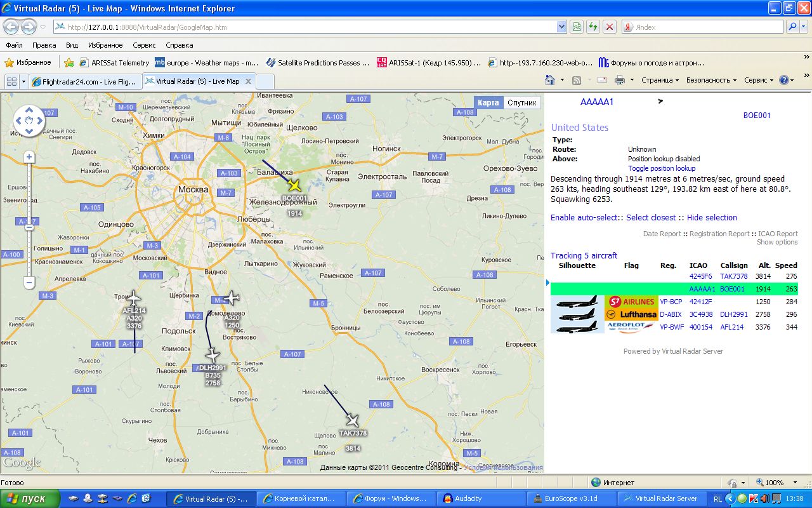Image resolution: width=812 pixels, height=508 pixels.
Task: Switch map to Карта view
Action: click(x=488, y=103)
